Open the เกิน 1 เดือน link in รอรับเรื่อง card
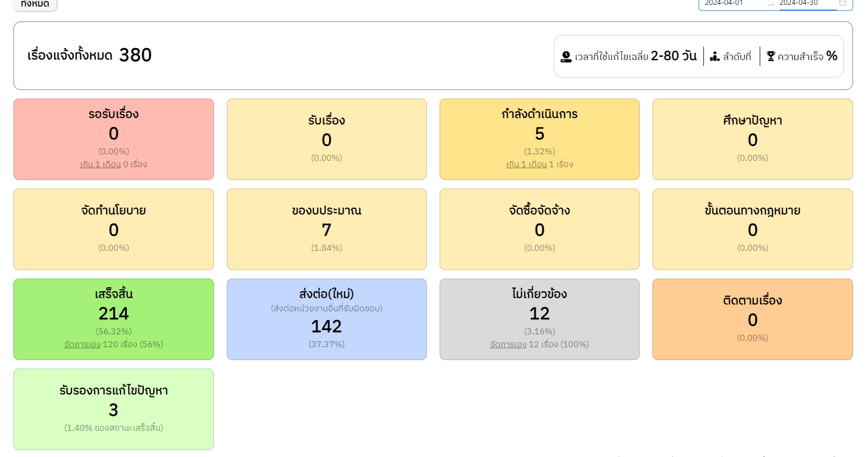This screenshot has width=868, height=457. pos(100,164)
